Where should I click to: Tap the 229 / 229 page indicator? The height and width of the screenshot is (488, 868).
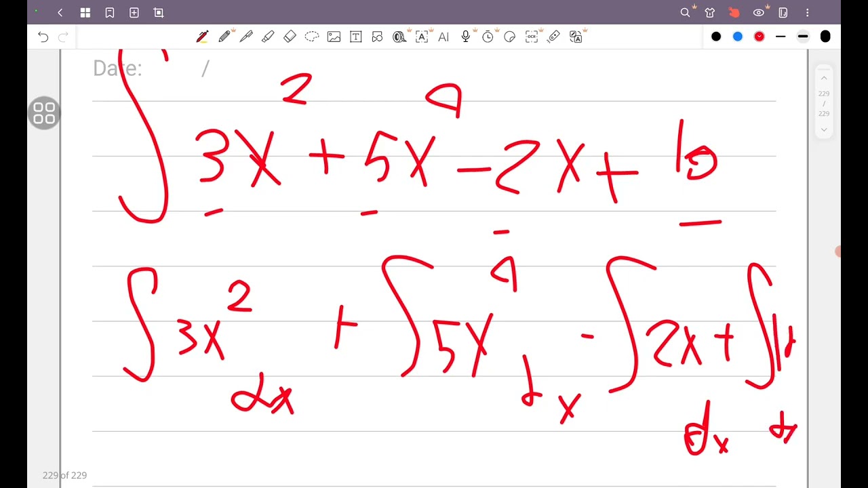tap(824, 104)
